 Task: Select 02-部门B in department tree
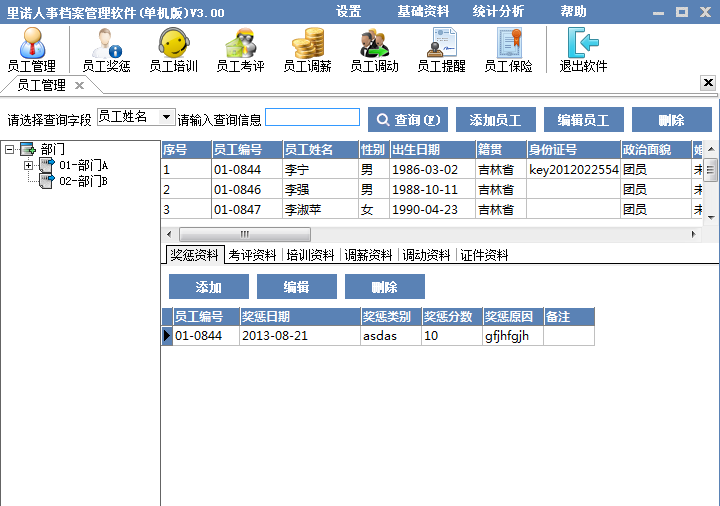pos(82,181)
